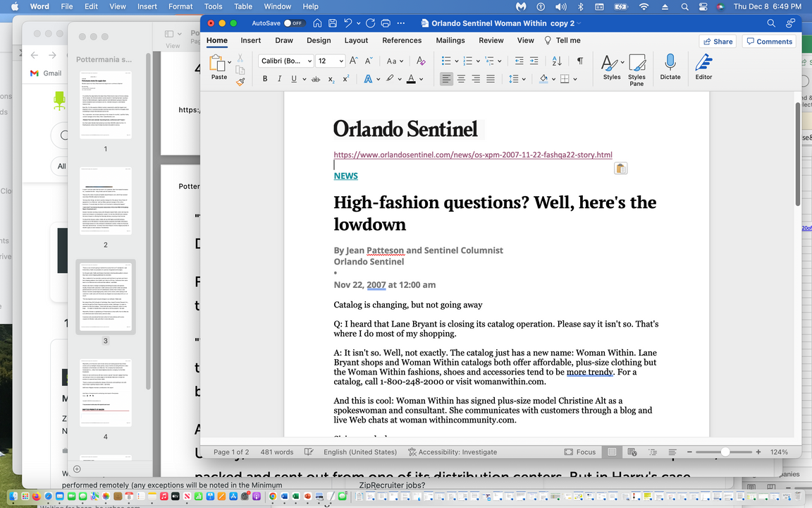Viewport: 812px width, 508px height.
Task: Expand the font size dropdown
Action: pos(341,61)
